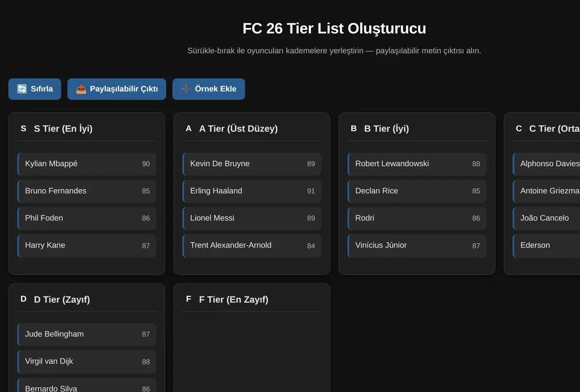
Task: Click the plus icon in Örnek Ekle
Action: [186, 89]
